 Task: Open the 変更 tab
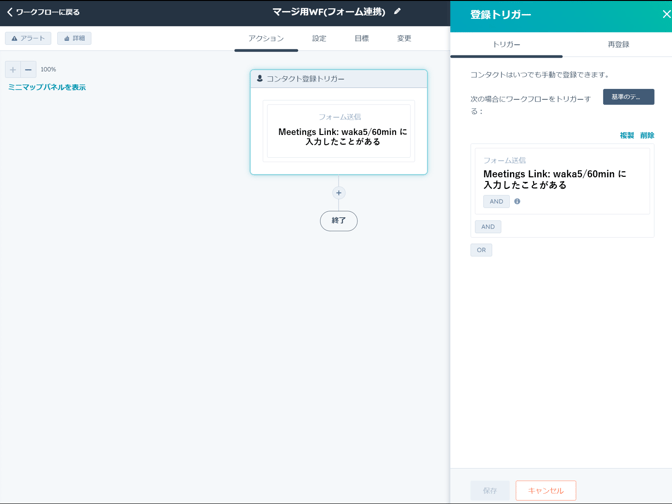404,38
